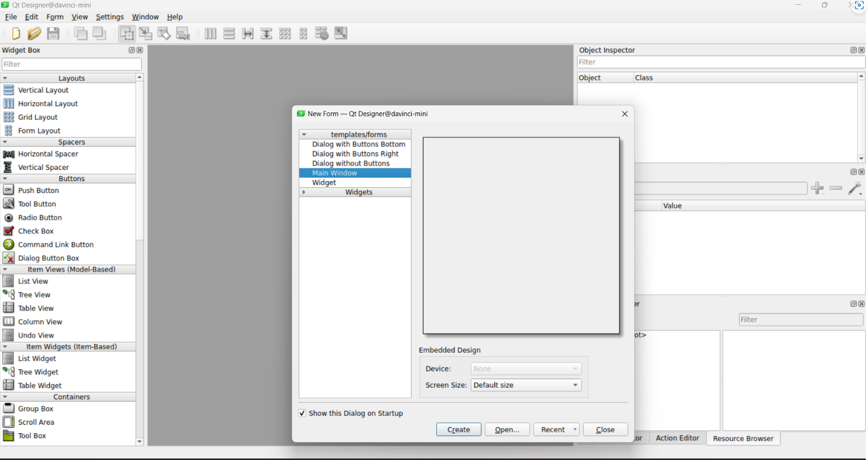
Task: Select the Push Button widget icon
Action: (9, 190)
